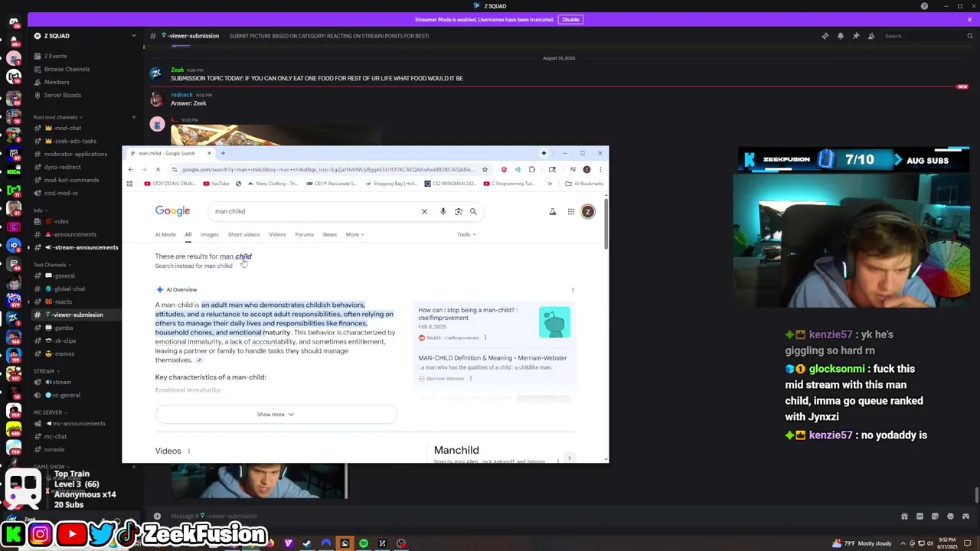
Task: Open the corrected 'man child' results link
Action: coord(236,256)
